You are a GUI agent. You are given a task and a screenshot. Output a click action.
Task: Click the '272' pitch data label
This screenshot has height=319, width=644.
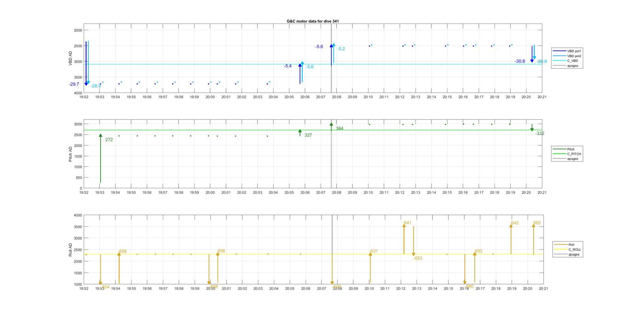pos(109,139)
